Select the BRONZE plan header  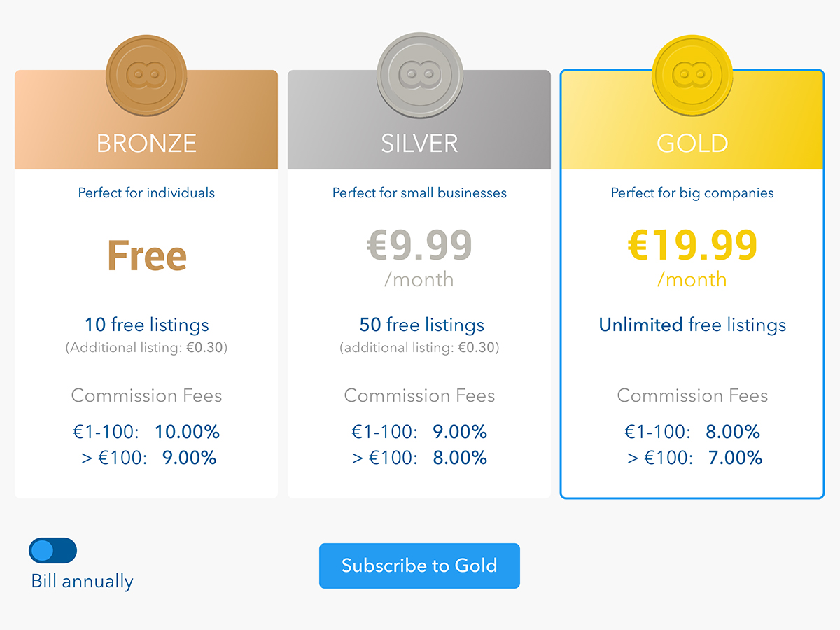pyautogui.click(x=146, y=120)
